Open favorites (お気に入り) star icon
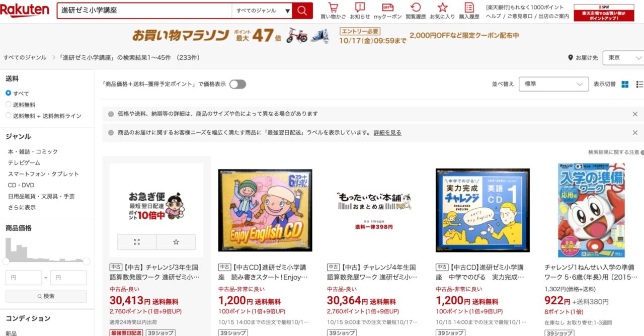The image size is (644, 336). click(442, 11)
